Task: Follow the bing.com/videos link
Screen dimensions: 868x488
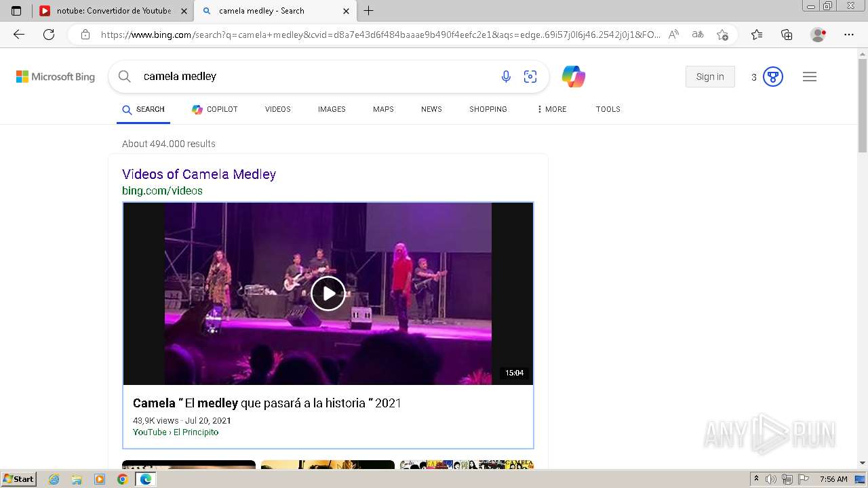Action: click(162, 191)
